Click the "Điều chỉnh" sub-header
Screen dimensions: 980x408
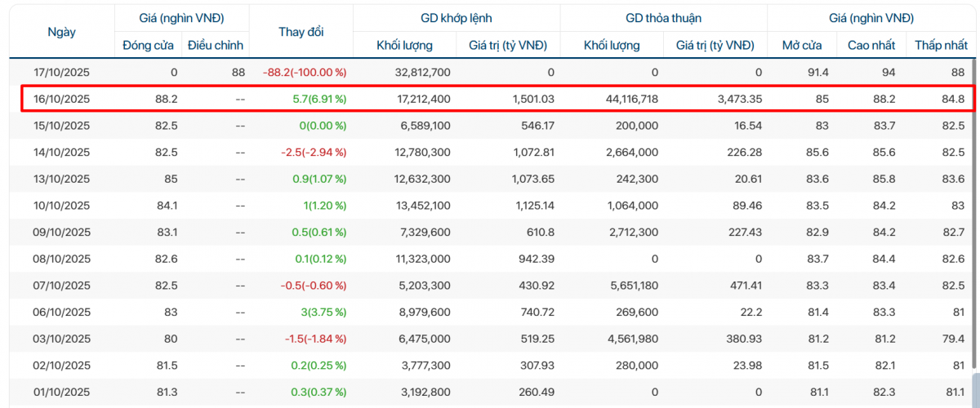[x=216, y=46]
